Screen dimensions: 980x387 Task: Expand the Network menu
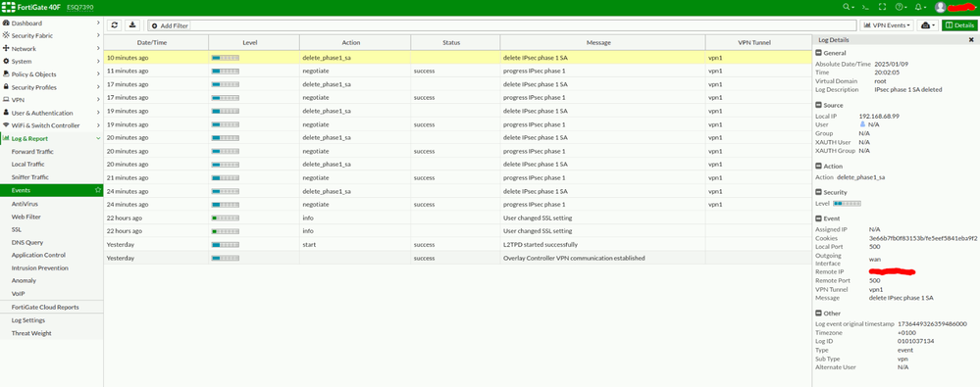point(51,49)
